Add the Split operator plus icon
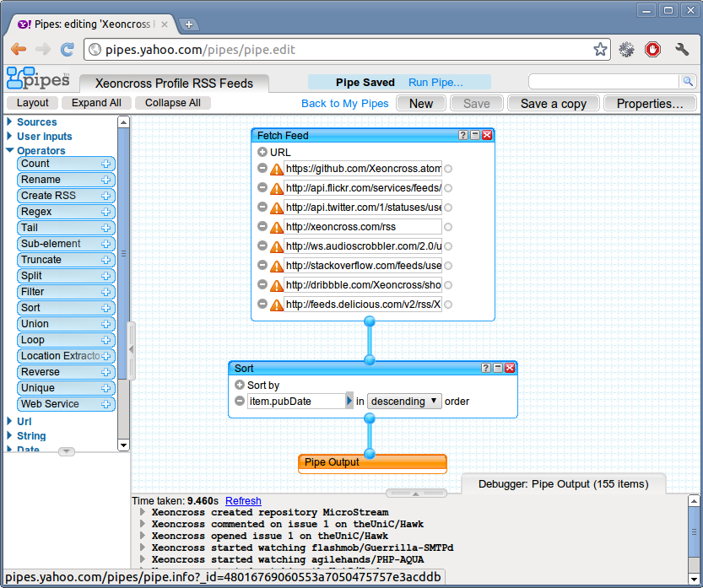 tap(105, 276)
